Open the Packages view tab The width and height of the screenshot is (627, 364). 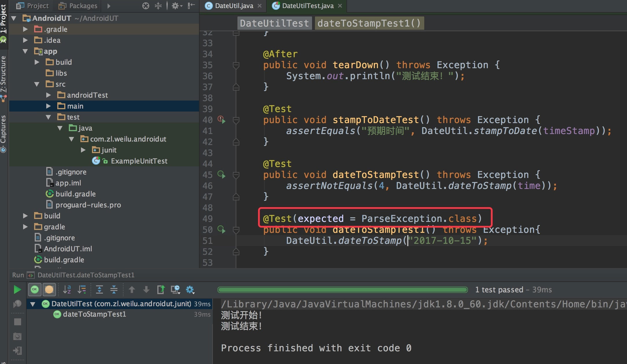pos(78,6)
